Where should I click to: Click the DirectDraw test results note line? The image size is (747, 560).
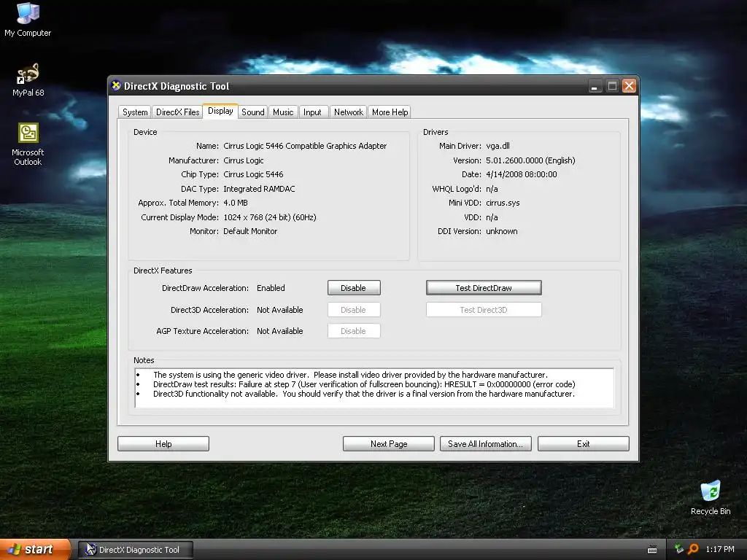point(364,384)
